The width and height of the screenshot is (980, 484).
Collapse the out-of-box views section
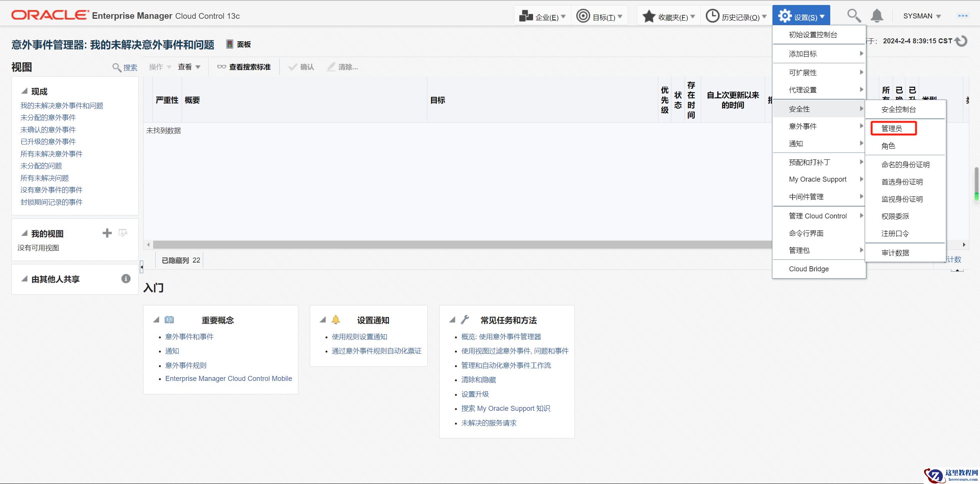click(25, 91)
